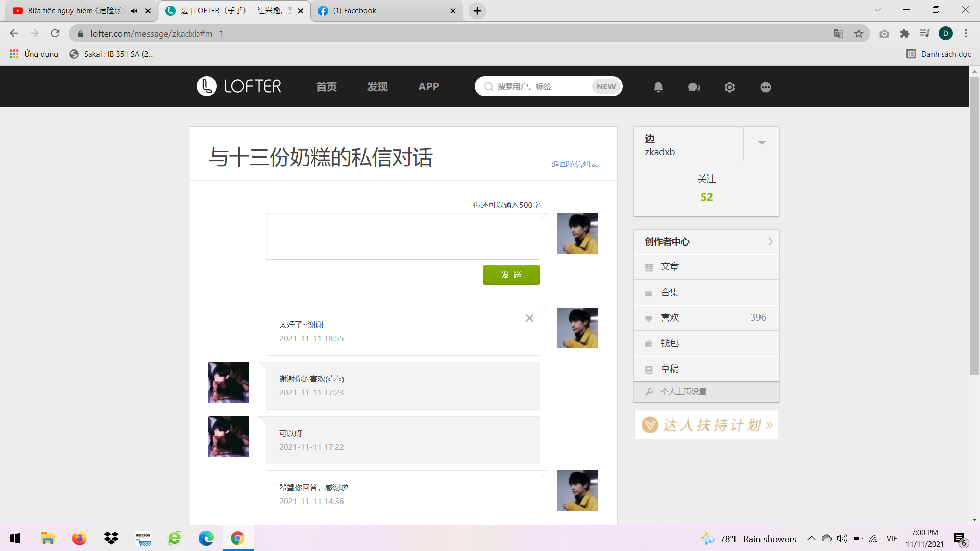
Task: Delete the 太好了~谢谢 message with X
Action: tap(529, 318)
